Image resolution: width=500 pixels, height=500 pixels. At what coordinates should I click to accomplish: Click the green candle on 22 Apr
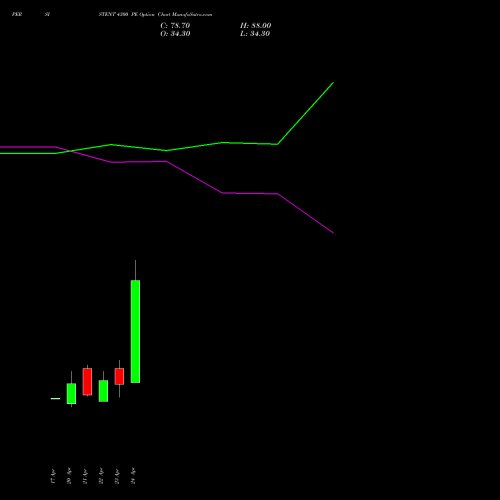[103, 391]
